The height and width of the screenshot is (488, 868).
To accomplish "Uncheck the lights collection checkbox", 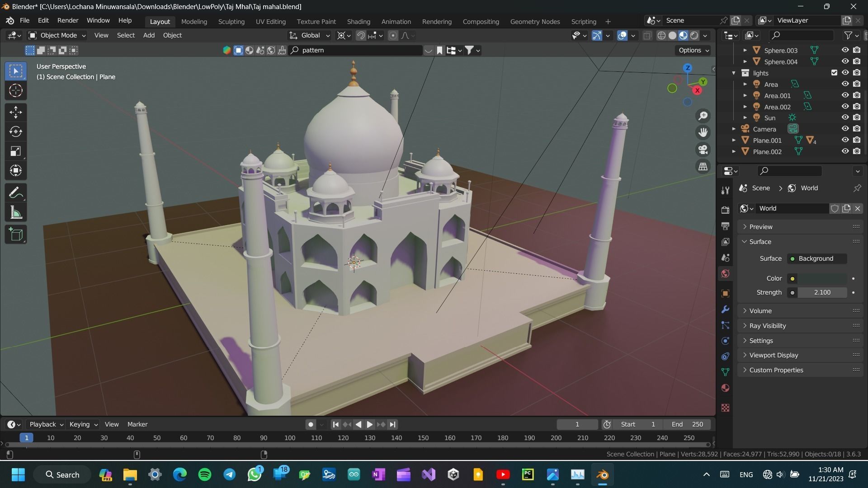I will pyautogui.click(x=834, y=73).
